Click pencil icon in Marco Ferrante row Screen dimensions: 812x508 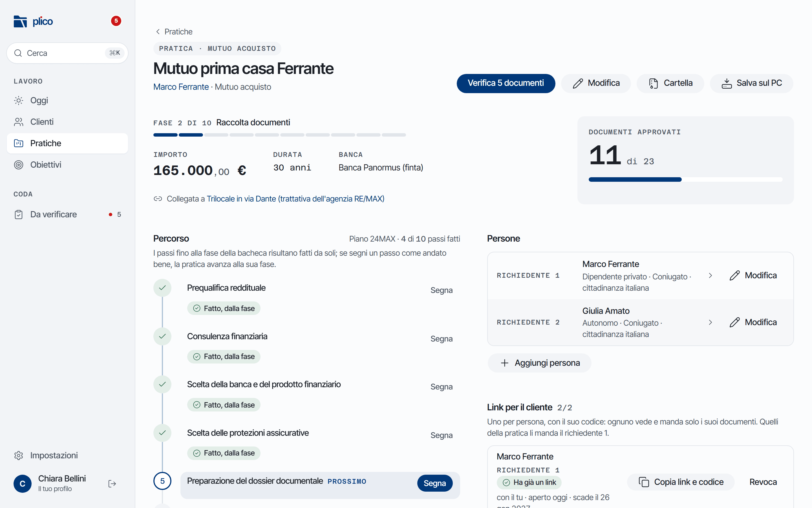tap(734, 275)
